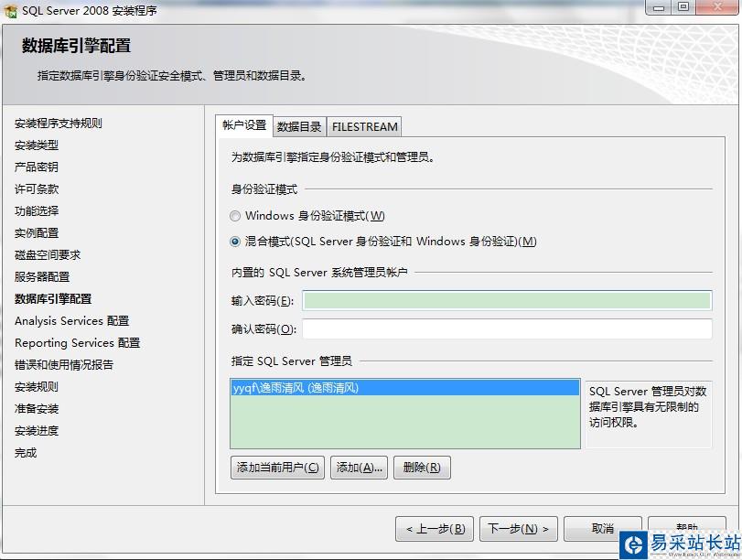This screenshot has width=742, height=560.
Task: Click 错误和使用情况报告 step in sidebar
Action: tap(64, 365)
